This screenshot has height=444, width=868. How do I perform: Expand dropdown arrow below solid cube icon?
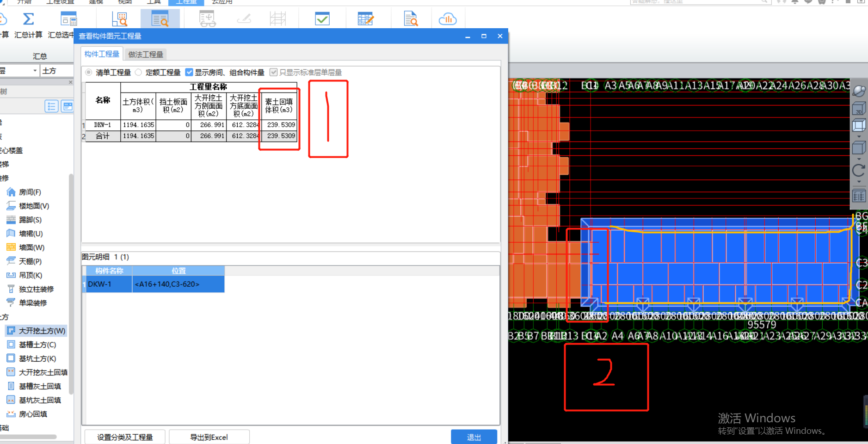pos(859,159)
